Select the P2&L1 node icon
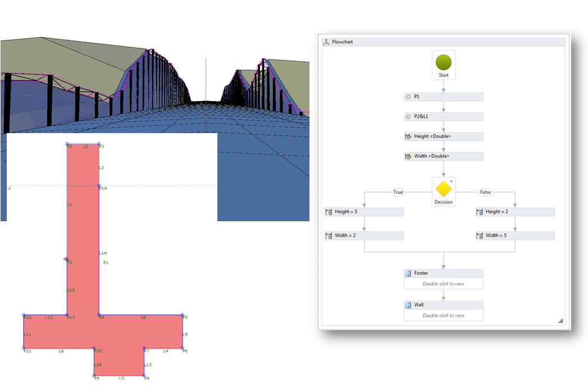 tap(408, 117)
